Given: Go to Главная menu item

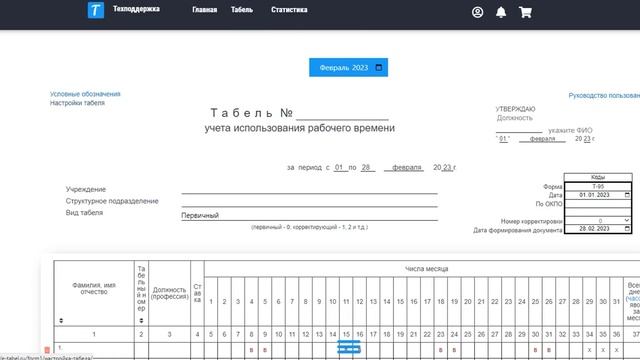Looking at the screenshot, I should [204, 10].
